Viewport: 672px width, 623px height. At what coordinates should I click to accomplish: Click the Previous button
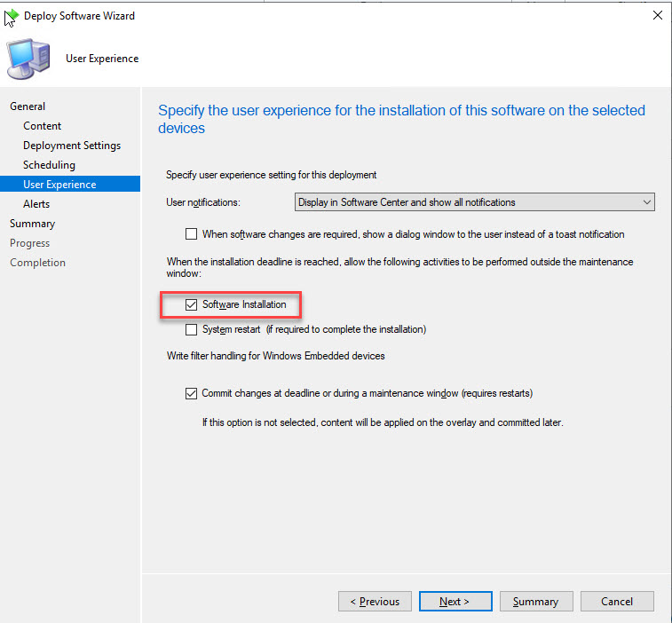pos(375,601)
